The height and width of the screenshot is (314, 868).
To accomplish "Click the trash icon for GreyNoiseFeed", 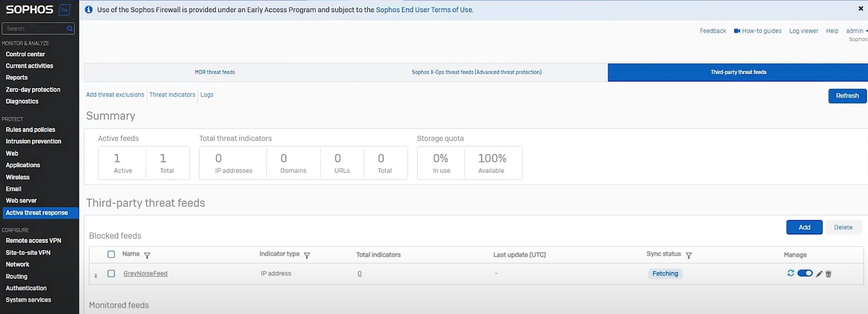I will point(828,274).
